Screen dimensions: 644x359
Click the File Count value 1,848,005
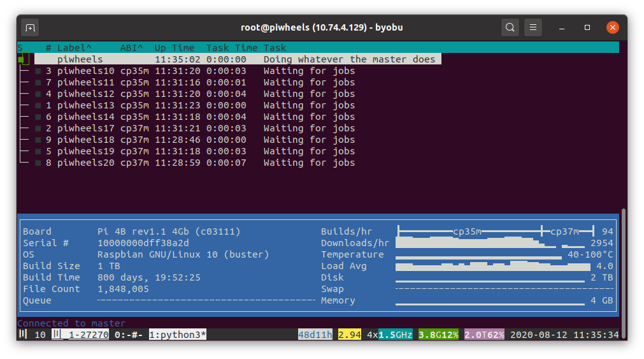click(x=123, y=289)
